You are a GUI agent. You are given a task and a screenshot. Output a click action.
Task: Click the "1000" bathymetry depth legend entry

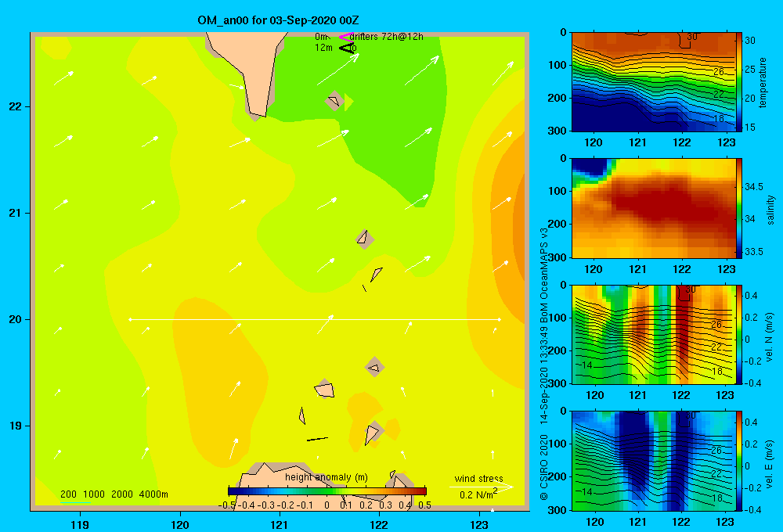point(93,494)
